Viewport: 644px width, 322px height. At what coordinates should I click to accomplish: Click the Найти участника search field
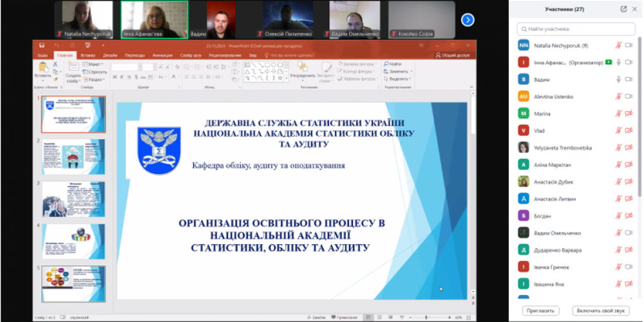576,28
